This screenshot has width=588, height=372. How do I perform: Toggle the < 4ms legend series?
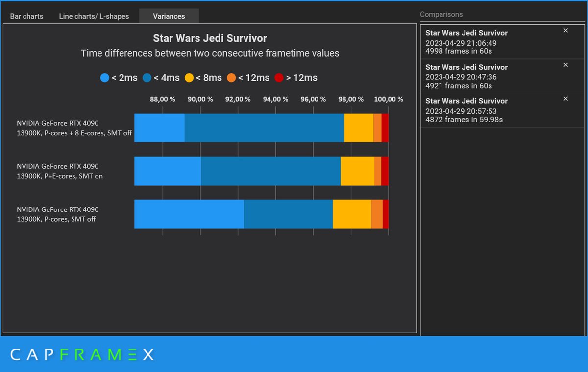(x=161, y=78)
